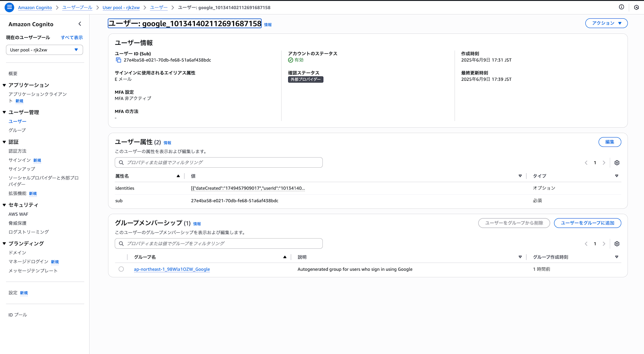Open 設定 in sidebar
Image resolution: width=644 pixels, height=354 pixels.
(13, 293)
